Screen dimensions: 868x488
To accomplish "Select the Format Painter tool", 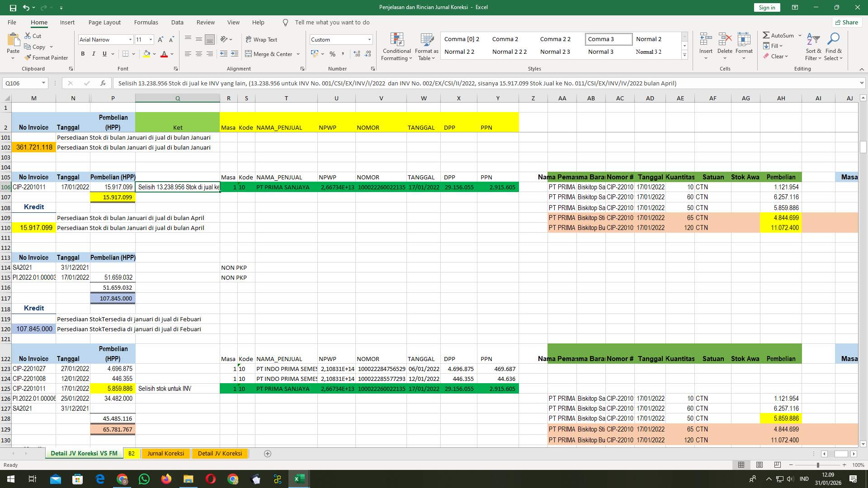I will tap(47, 57).
